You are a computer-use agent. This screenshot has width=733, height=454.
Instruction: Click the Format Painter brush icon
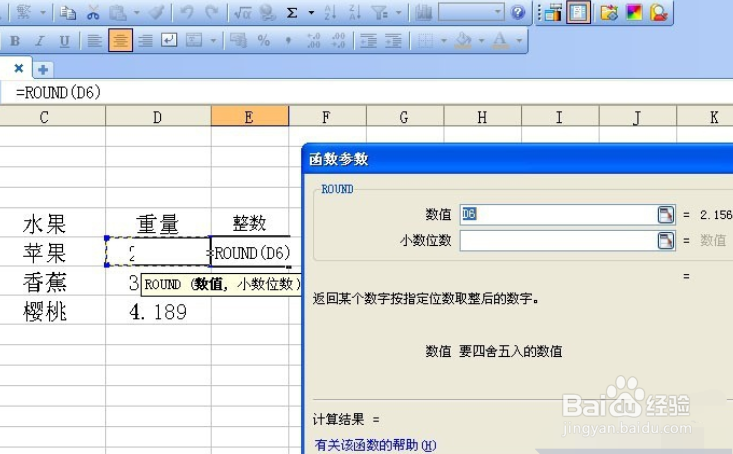click(x=156, y=13)
